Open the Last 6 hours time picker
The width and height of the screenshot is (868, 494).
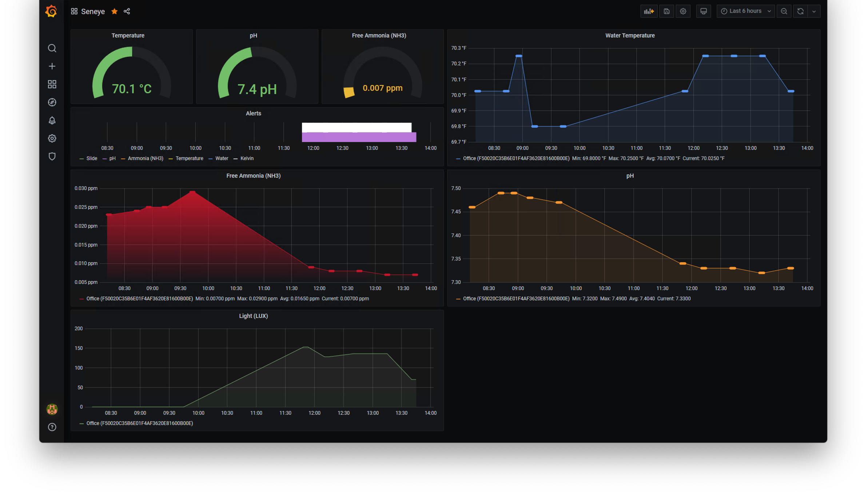[x=745, y=11]
